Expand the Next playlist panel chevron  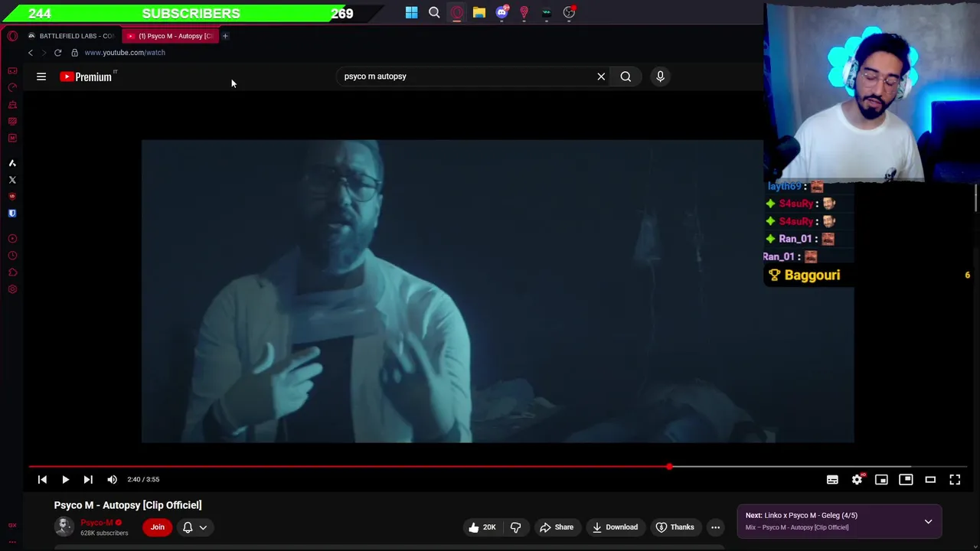(928, 521)
